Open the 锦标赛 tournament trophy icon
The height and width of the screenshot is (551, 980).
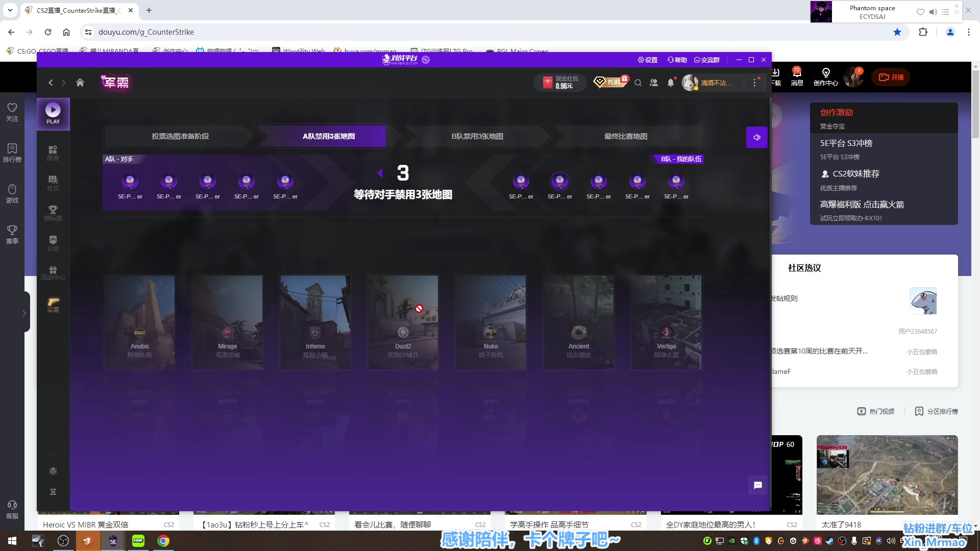(53, 213)
